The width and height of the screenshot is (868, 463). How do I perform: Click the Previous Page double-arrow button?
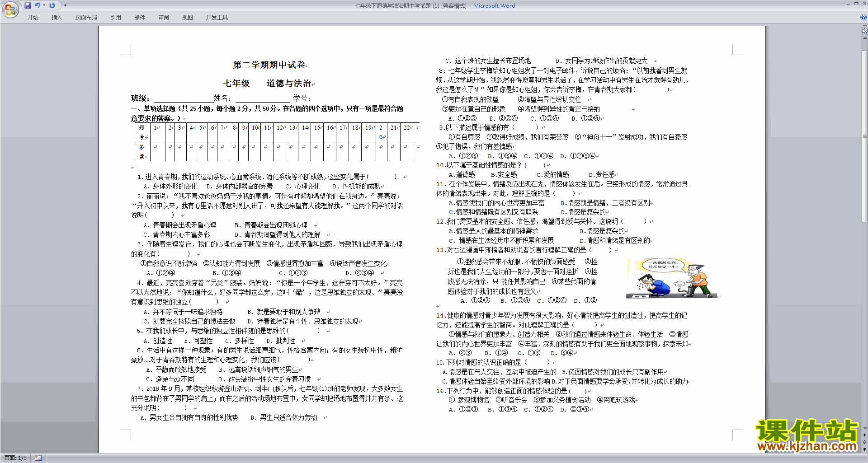coord(865,435)
